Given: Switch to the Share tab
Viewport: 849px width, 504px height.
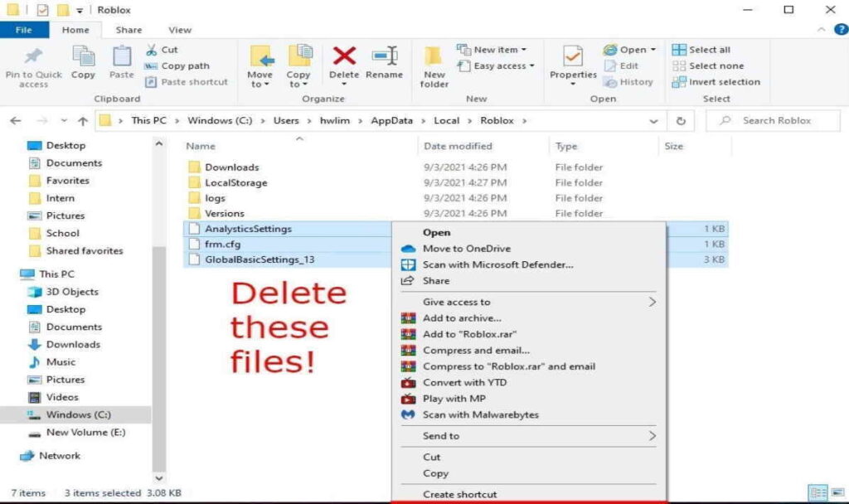Looking at the screenshot, I should (x=129, y=30).
